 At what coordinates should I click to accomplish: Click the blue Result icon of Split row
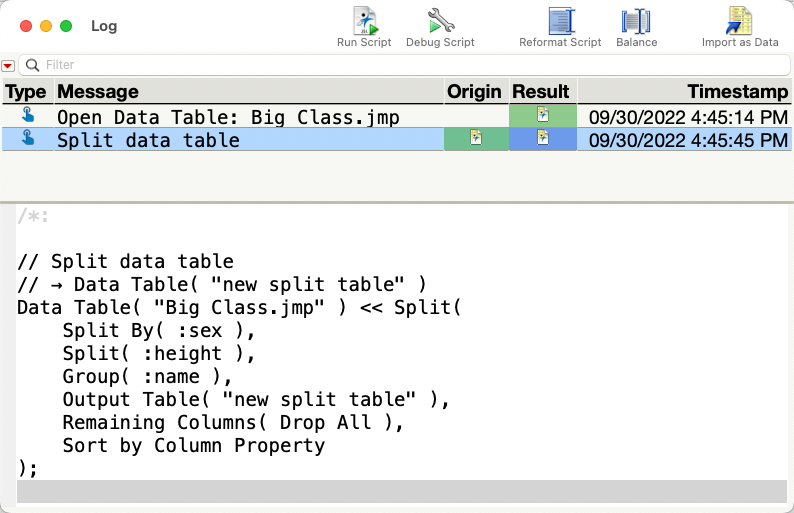[x=543, y=139]
